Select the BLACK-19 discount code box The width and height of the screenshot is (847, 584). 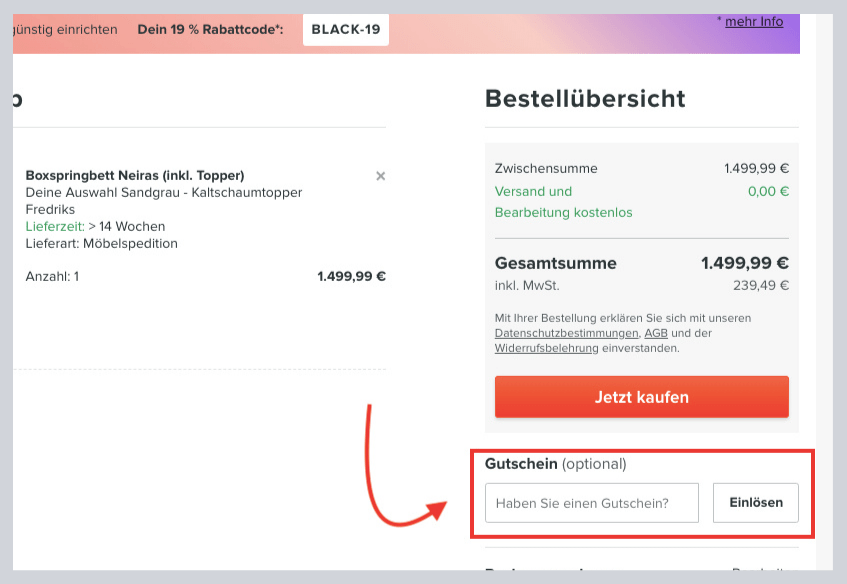click(x=345, y=29)
